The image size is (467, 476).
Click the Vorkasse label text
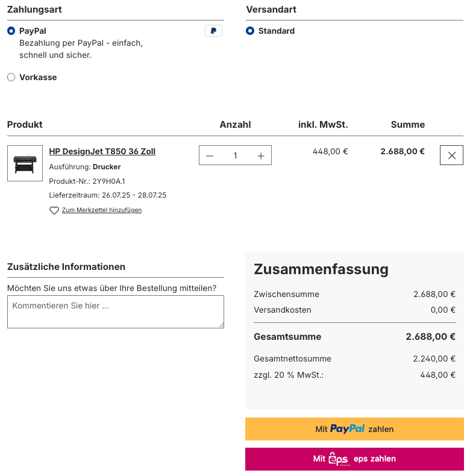38,77
